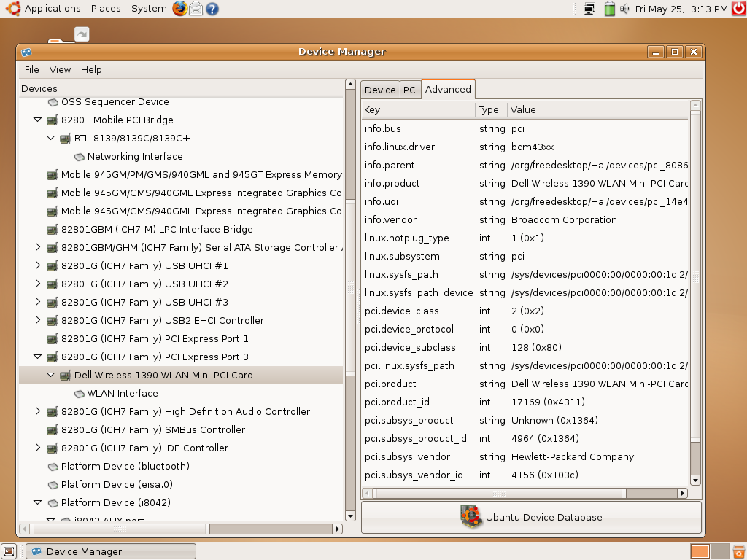Open the File menu
747x560 pixels.
point(31,69)
